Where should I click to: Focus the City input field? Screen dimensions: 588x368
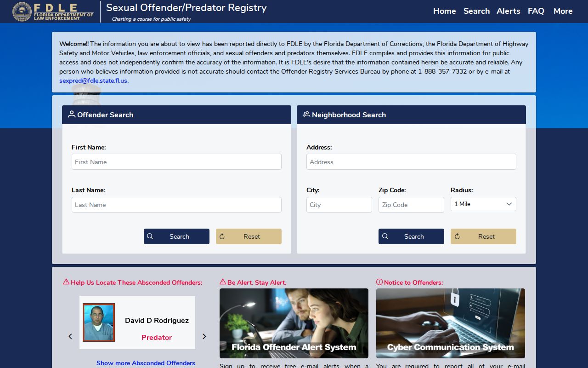[x=339, y=205]
